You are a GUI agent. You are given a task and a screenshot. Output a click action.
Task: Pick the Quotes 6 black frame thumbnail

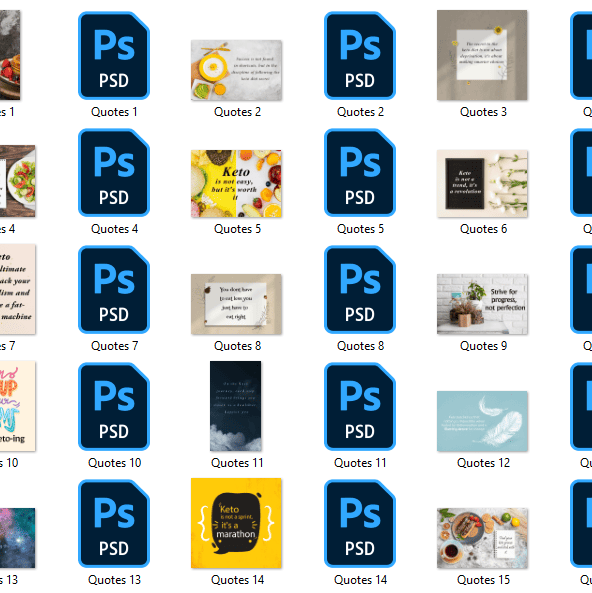pos(482,184)
